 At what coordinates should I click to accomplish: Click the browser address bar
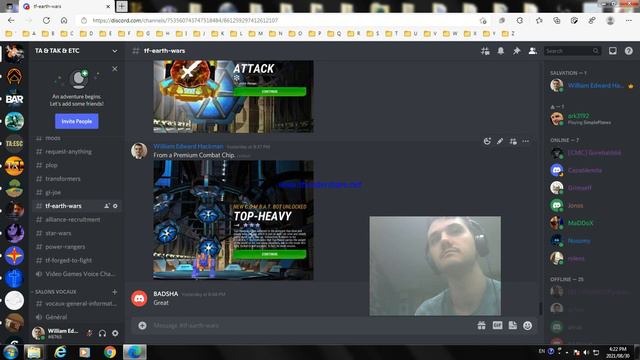tap(278, 20)
